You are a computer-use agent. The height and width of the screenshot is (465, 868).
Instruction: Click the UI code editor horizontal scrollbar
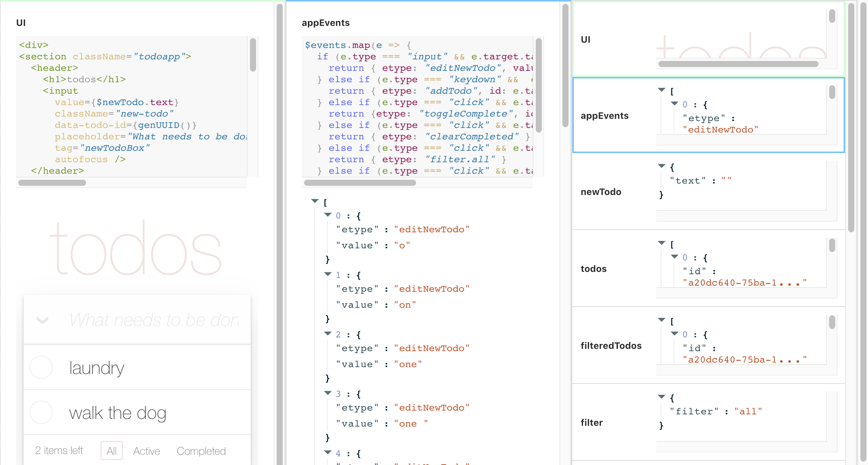pos(52,183)
